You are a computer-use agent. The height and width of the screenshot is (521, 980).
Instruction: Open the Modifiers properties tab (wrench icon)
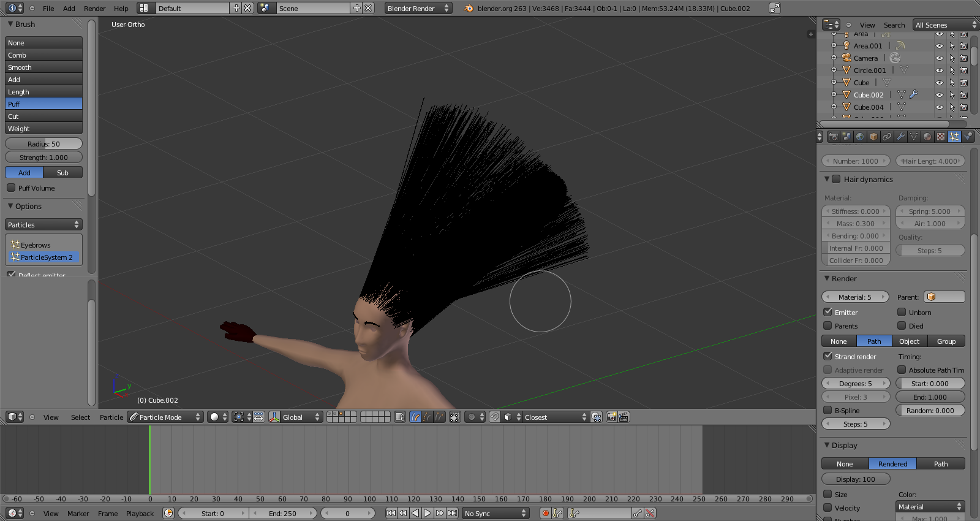[900, 137]
